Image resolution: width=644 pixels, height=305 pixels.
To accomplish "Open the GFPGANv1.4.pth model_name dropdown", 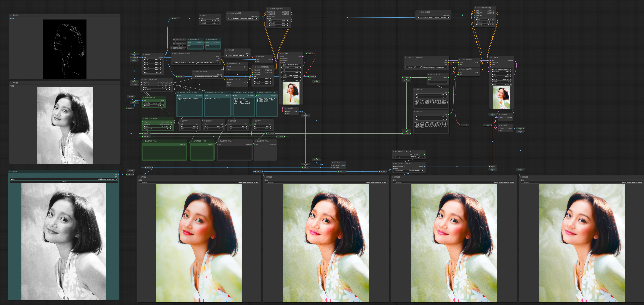I will 409,157.
